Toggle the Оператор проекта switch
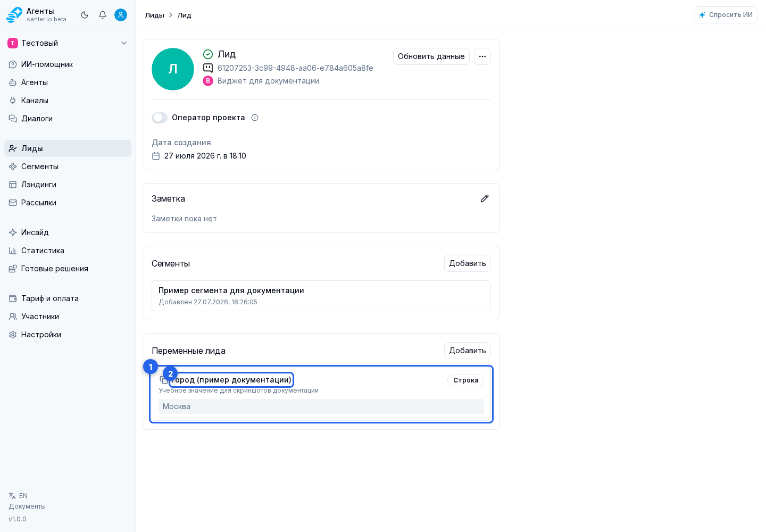The width and height of the screenshot is (766, 532). pos(160,118)
